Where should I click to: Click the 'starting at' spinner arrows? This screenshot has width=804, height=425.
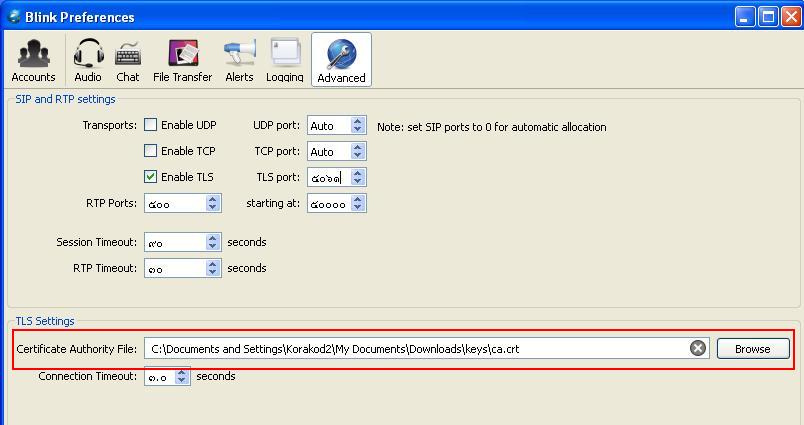point(358,204)
